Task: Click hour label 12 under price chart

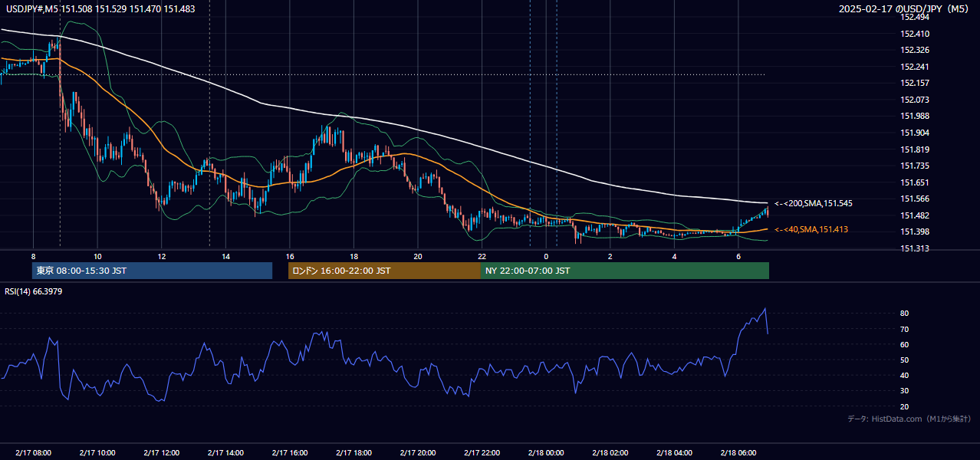Action: point(162,256)
